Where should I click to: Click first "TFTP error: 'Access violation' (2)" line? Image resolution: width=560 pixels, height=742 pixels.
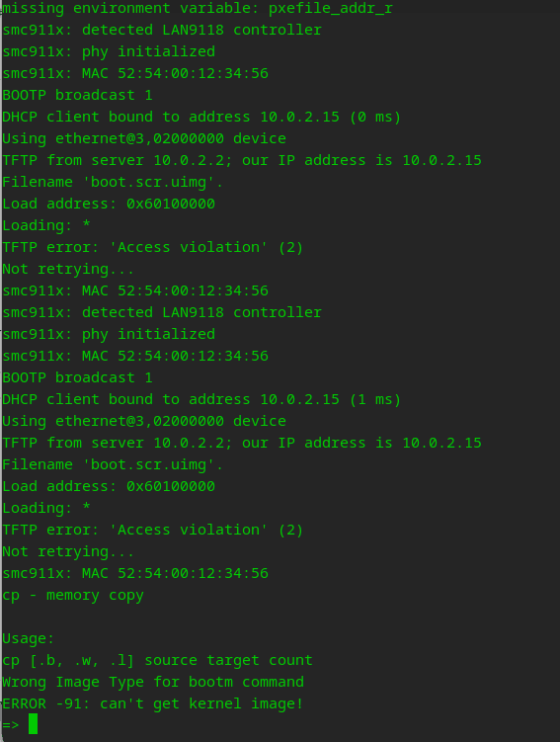tap(152, 247)
